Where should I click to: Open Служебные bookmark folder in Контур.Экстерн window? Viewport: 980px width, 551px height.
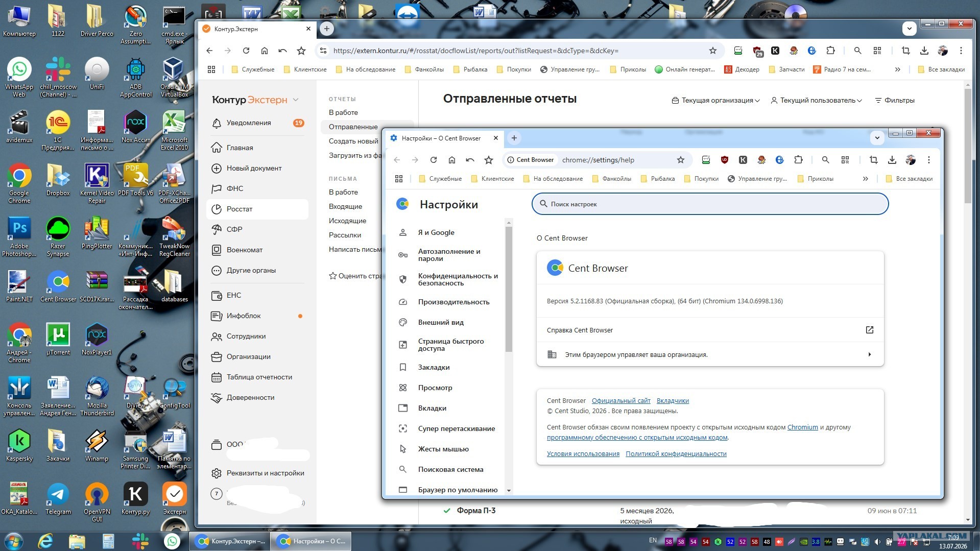click(x=253, y=69)
